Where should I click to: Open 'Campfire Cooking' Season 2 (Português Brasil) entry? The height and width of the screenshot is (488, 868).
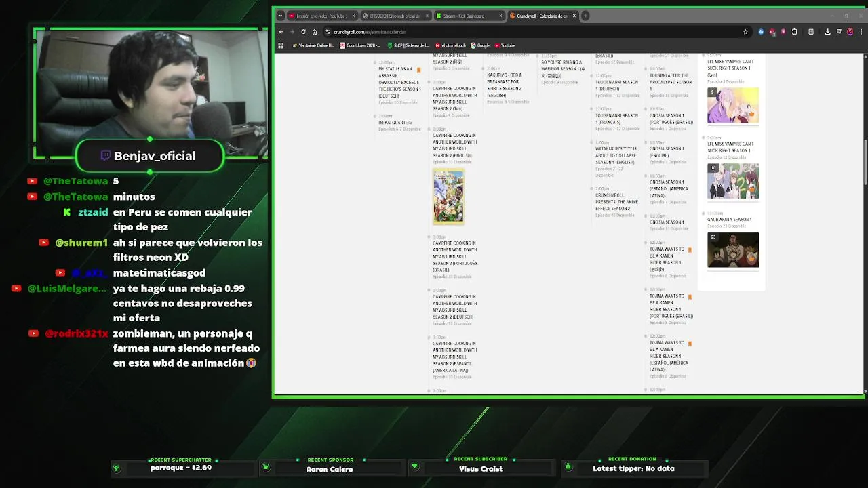coord(456,256)
